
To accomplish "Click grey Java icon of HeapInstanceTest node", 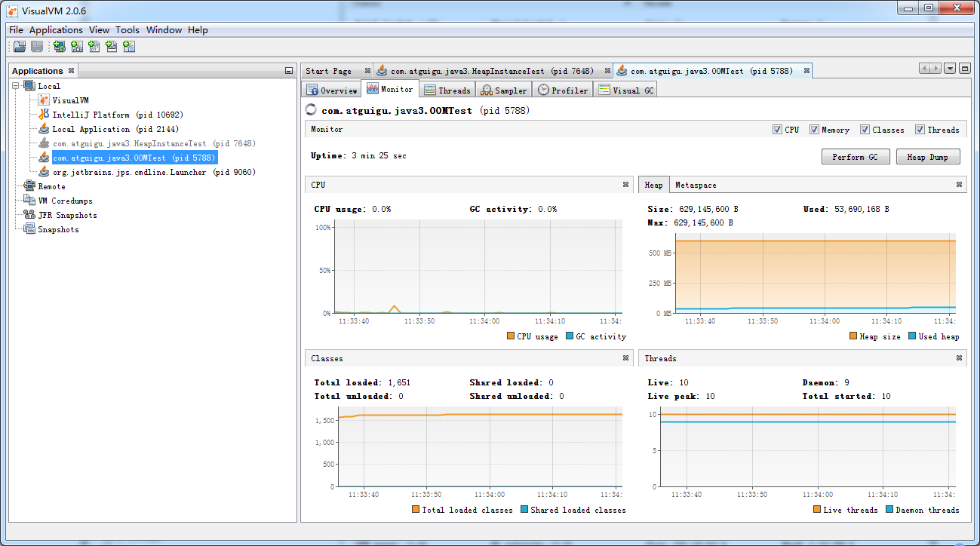I will [44, 143].
